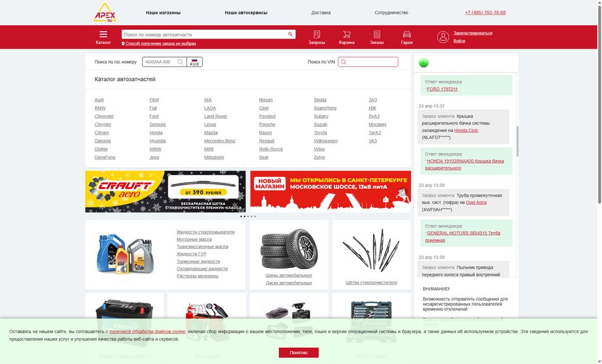The image size is (602, 364).
Task: Open the Каталог hamburger menu
Action: pos(103,37)
